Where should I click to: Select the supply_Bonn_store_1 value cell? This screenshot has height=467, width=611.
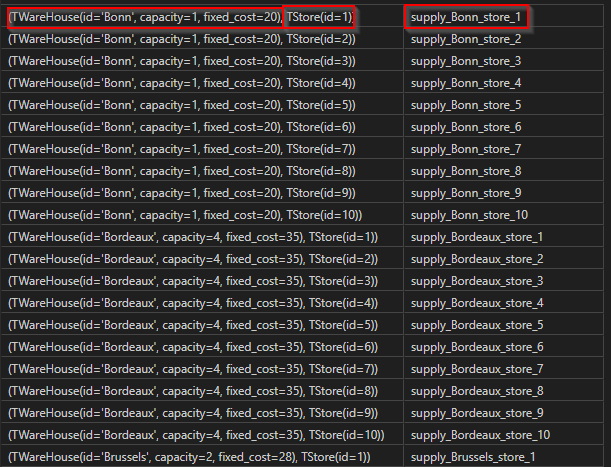(503, 17)
